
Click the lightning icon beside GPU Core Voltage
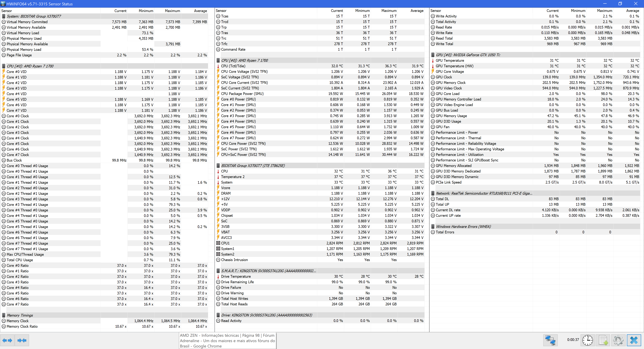(x=433, y=71)
